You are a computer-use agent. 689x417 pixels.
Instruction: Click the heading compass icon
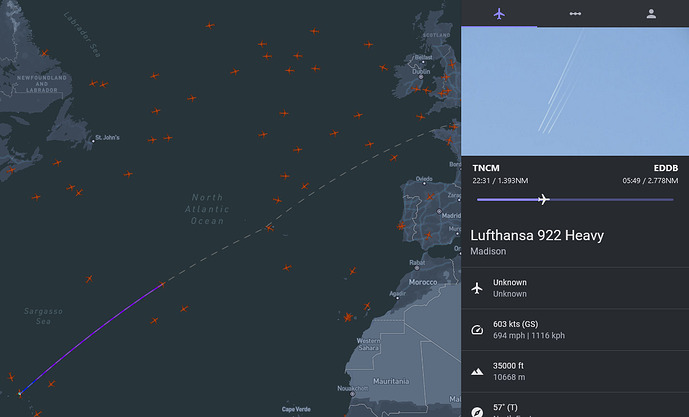pyautogui.click(x=477, y=410)
